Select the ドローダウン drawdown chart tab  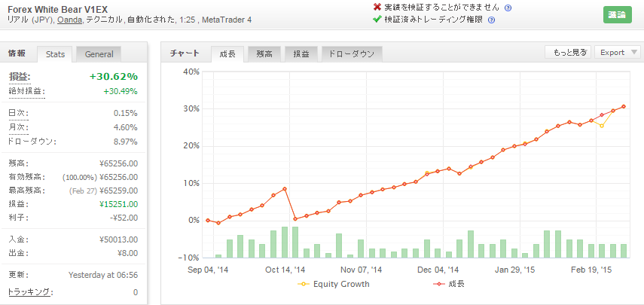(x=352, y=54)
